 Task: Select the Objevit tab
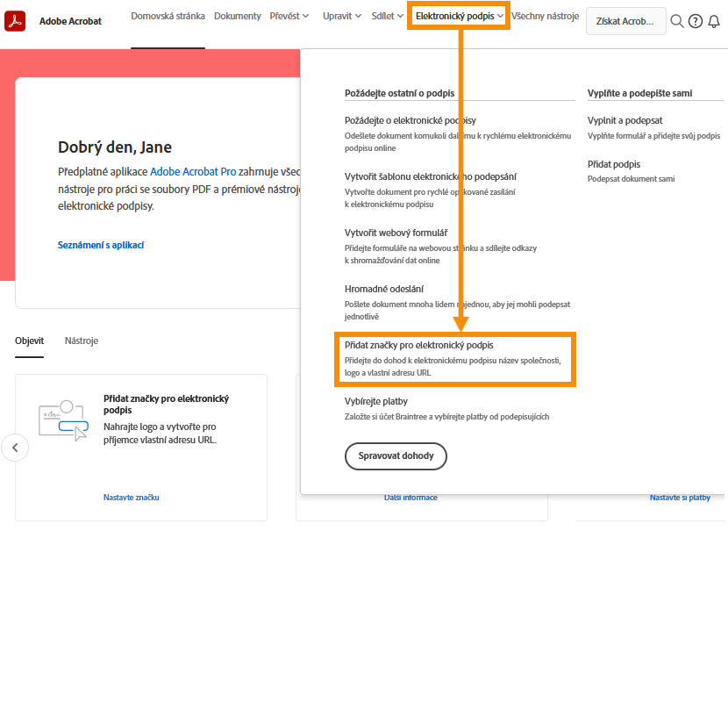[29, 341]
